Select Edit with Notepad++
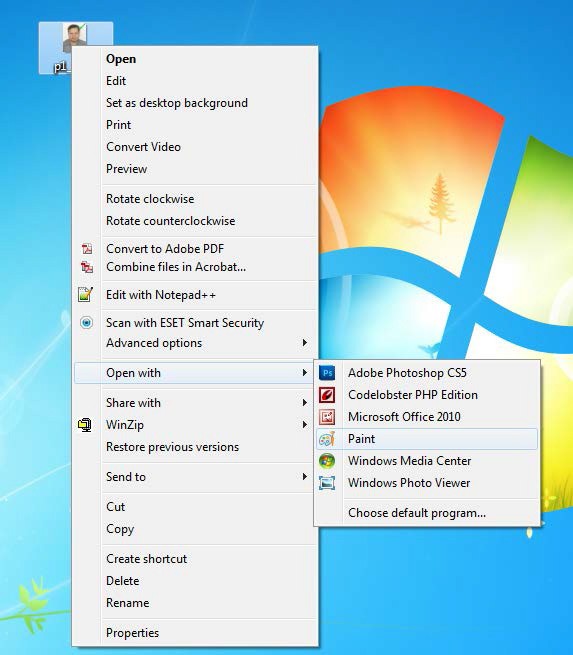The width and height of the screenshot is (573, 655). 195,295
